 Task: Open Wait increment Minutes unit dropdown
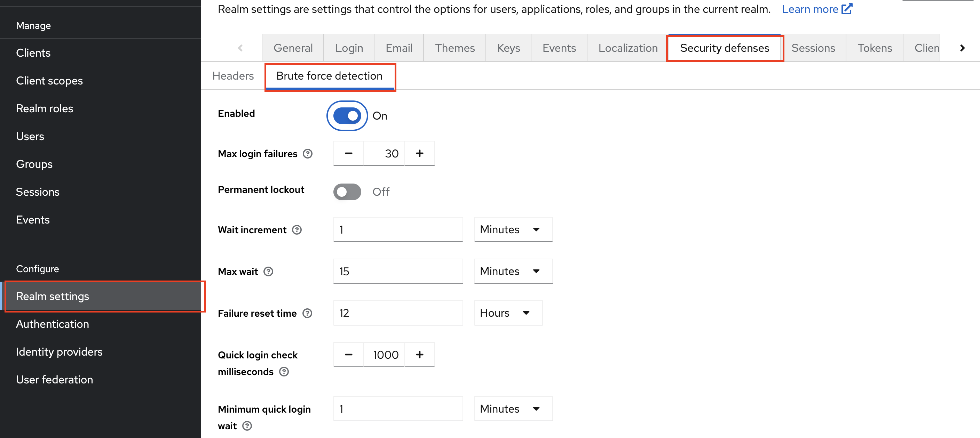tap(513, 229)
